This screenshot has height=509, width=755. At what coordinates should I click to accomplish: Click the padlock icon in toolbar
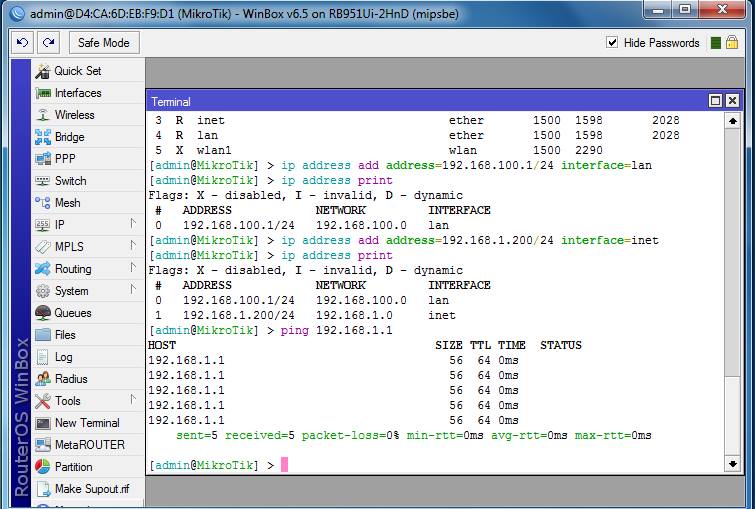732,42
